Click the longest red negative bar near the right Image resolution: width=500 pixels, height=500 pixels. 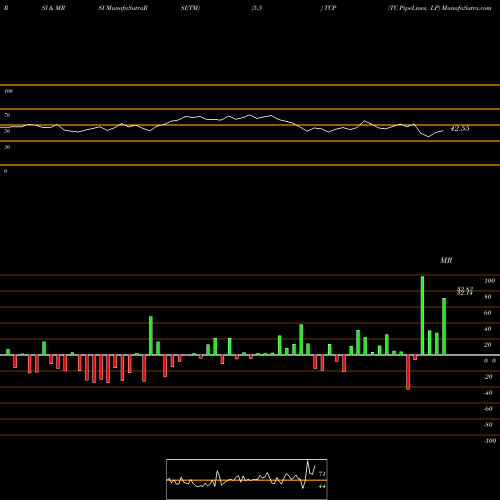408,372
